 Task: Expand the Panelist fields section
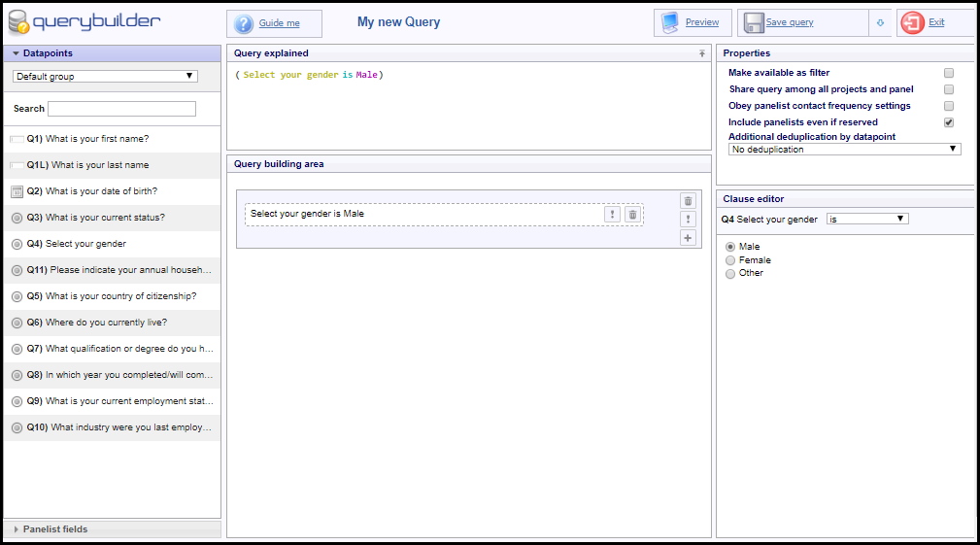113,529
